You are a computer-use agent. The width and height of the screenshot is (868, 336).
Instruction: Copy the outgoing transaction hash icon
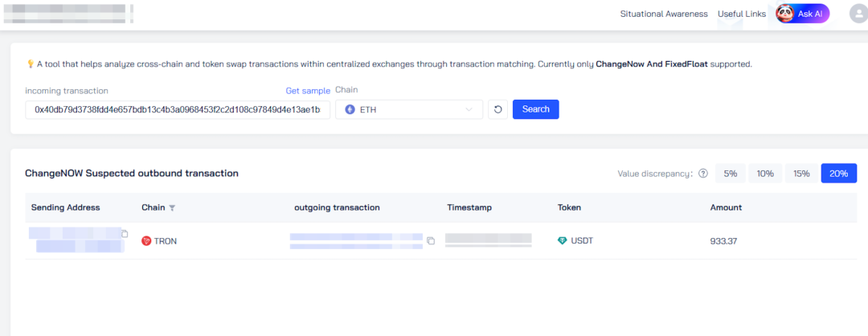click(431, 241)
